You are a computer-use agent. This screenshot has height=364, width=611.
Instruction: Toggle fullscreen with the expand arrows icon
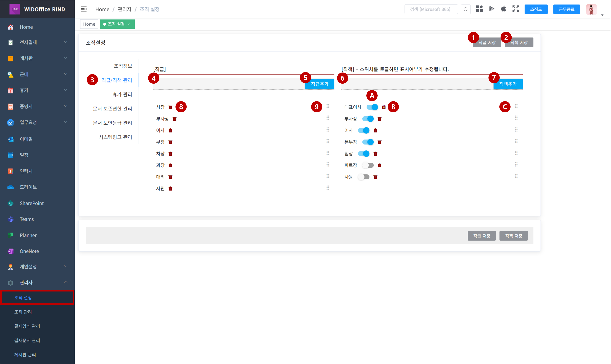(x=516, y=9)
